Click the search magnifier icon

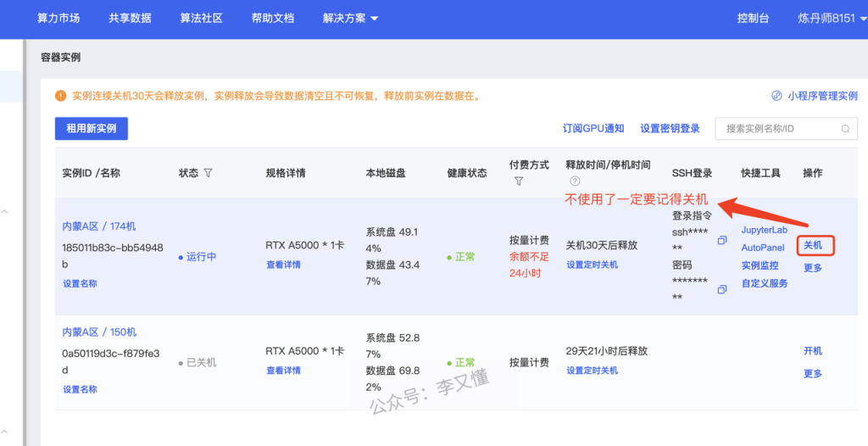[x=845, y=129]
